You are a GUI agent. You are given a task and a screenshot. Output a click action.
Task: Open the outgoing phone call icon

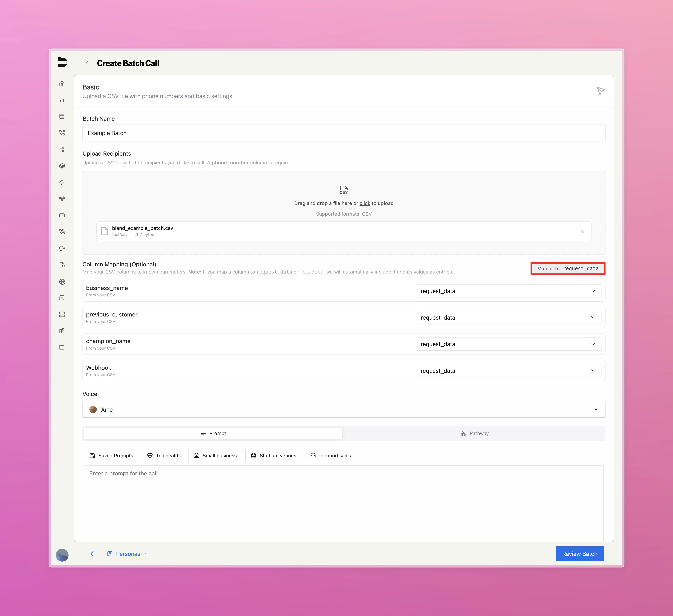pyautogui.click(x=62, y=133)
